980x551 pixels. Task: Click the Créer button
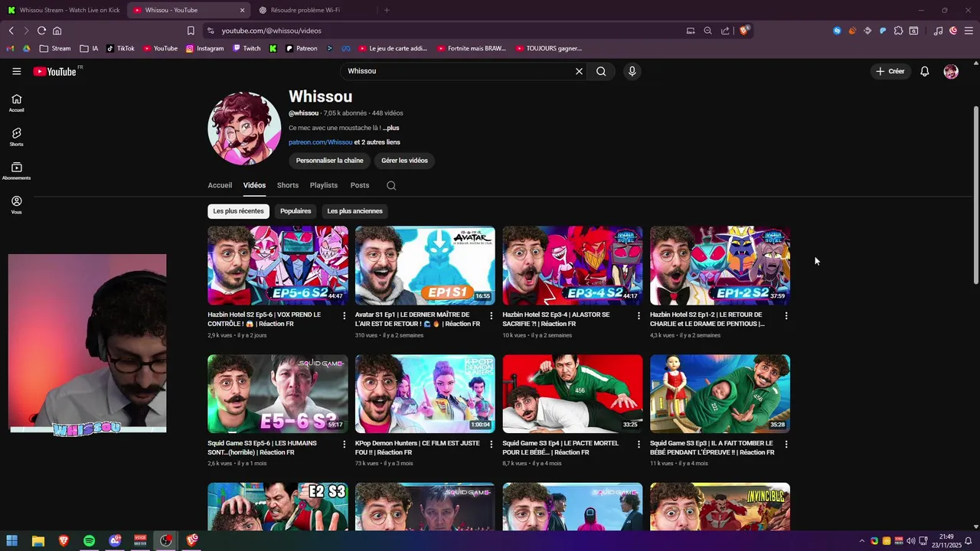pos(890,71)
